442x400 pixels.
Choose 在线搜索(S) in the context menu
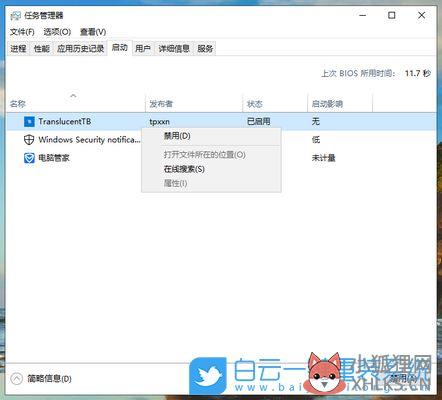[184, 169]
